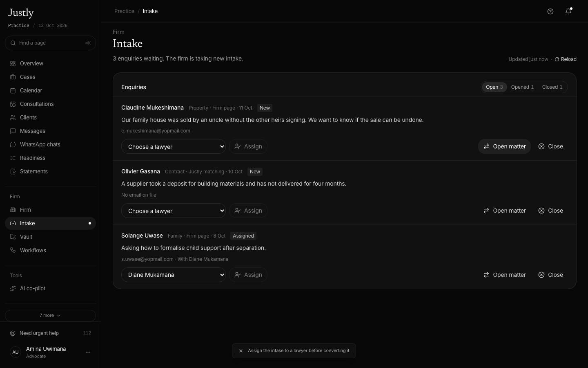The image size is (588, 368).
Task: Click the AI co-pilot sparkle icon
Action: click(x=13, y=289)
